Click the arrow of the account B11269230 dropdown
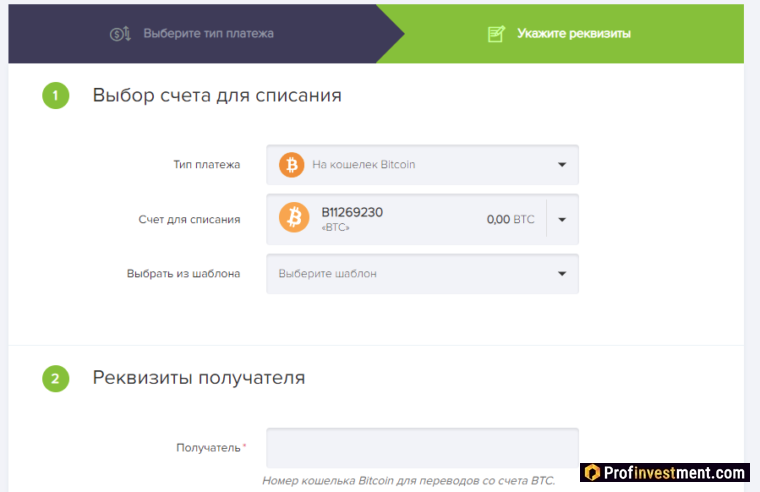The width and height of the screenshot is (760, 492). 562,220
